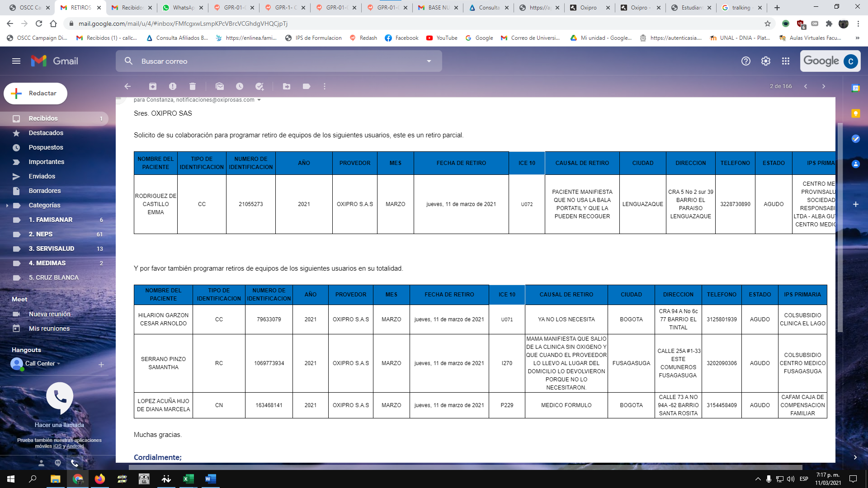Get add-ons plus icon in side panel
This screenshot has height=488, width=868.
pyautogui.click(x=856, y=204)
